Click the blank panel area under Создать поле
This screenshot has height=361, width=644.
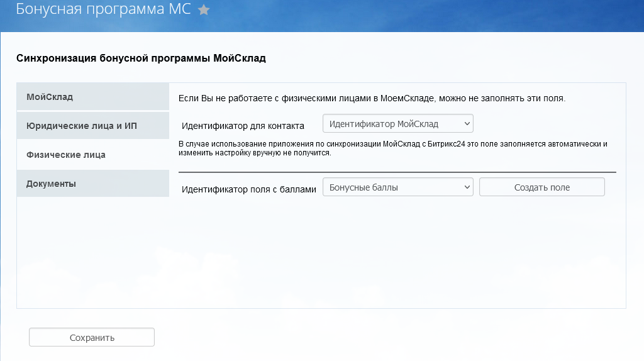tap(541, 252)
